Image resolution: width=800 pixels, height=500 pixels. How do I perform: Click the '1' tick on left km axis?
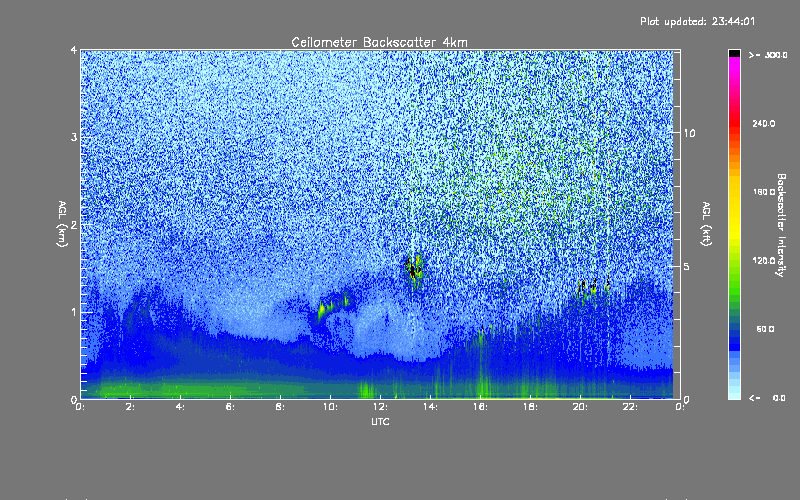point(74,312)
